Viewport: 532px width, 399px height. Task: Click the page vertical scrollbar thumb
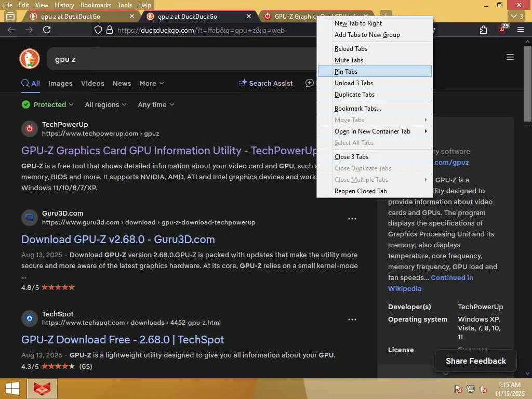click(x=527, y=83)
